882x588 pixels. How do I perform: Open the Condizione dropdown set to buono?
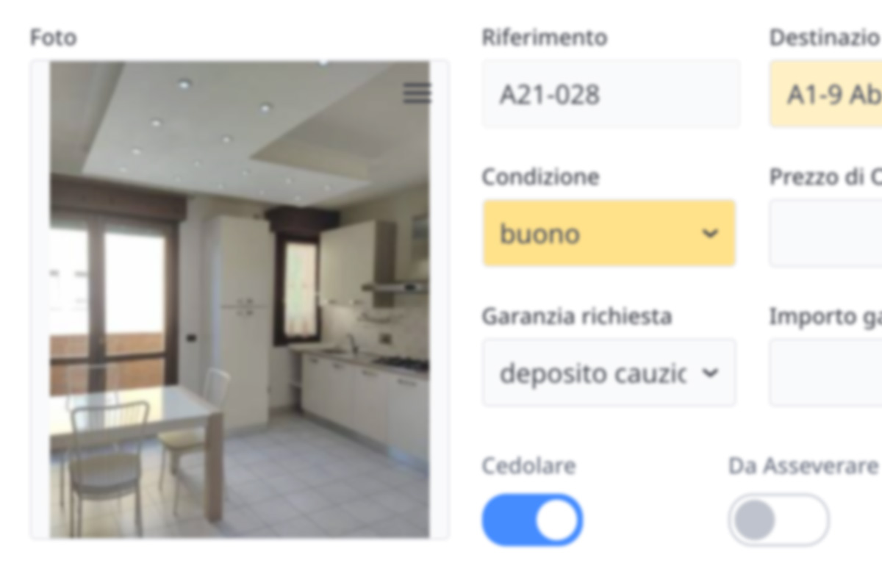609,233
